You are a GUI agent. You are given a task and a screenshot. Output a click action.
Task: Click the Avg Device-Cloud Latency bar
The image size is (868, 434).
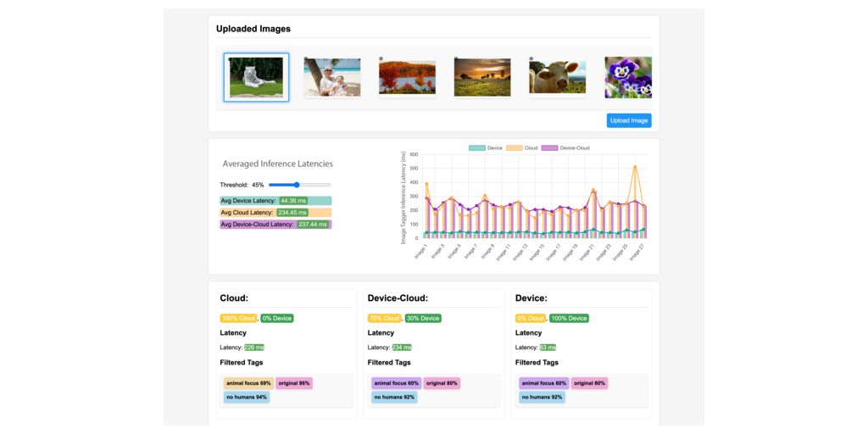pyautogui.click(x=275, y=225)
